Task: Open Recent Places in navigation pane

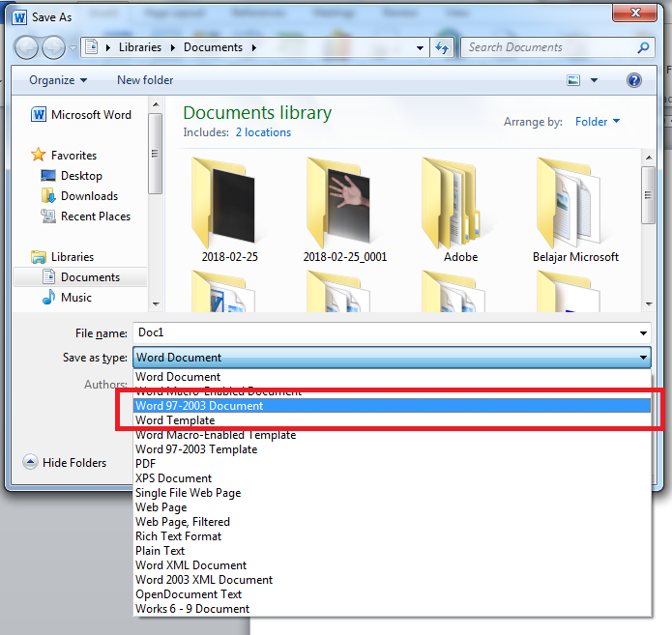Action: coord(85,216)
